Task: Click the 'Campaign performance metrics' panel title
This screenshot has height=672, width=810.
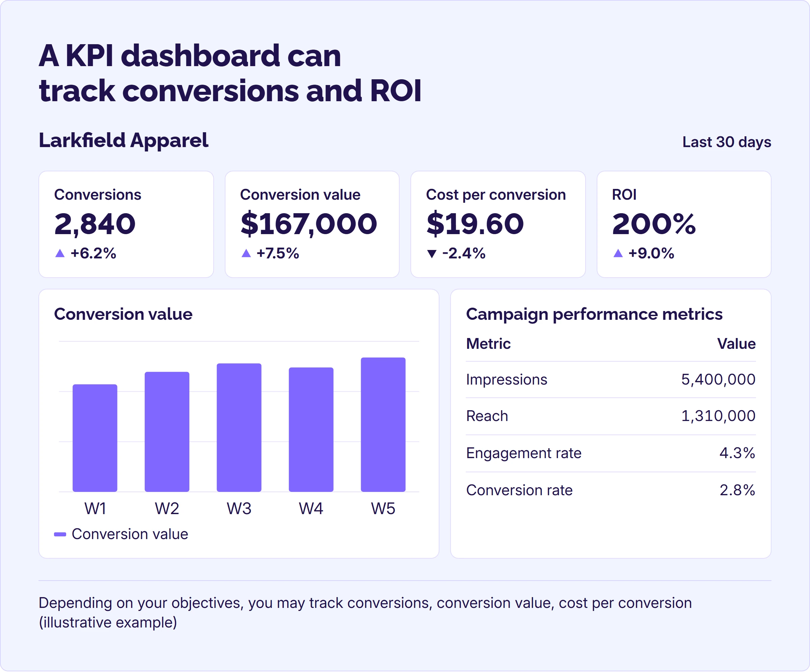Action: coord(594,315)
